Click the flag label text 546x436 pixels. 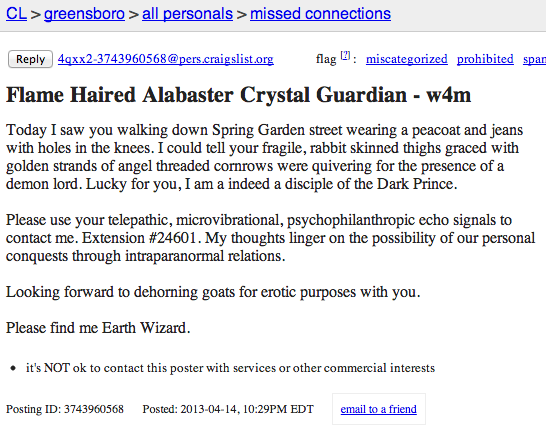click(326, 59)
